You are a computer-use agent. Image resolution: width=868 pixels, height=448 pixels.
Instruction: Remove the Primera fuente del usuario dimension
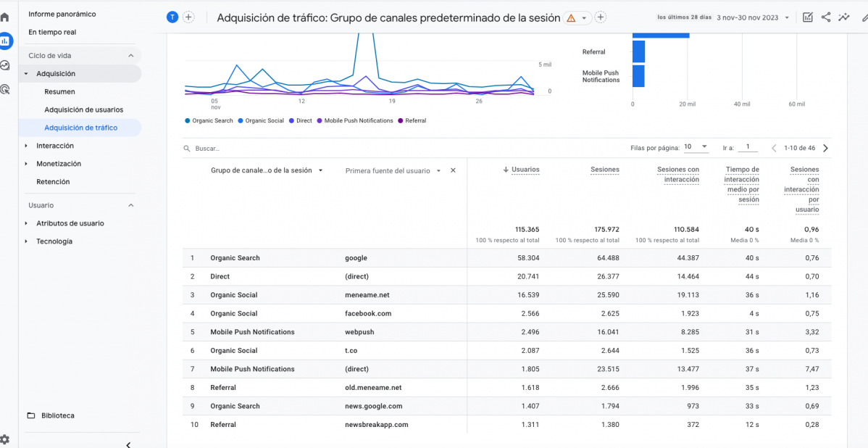coord(453,170)
